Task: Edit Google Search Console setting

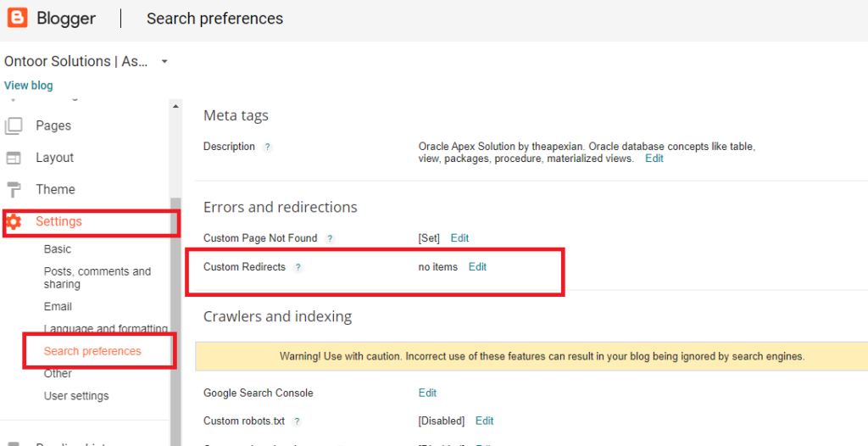Action: (427, 393)
